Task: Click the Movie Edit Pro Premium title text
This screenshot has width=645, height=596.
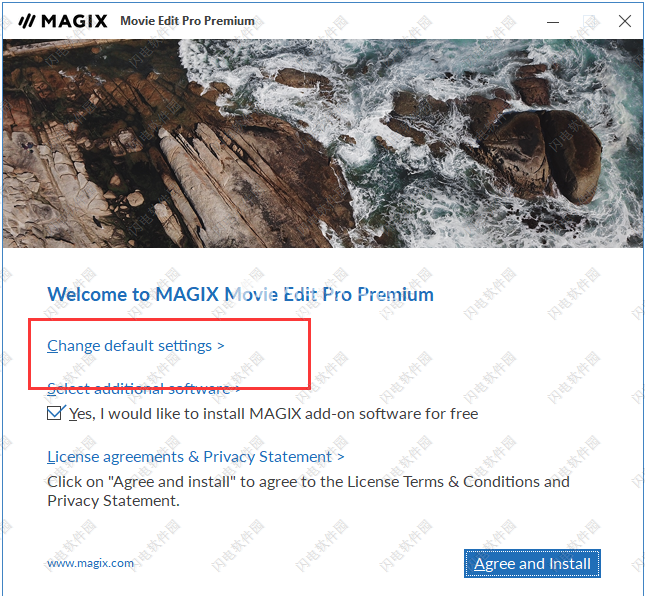Action: click(x=188, y=21)
